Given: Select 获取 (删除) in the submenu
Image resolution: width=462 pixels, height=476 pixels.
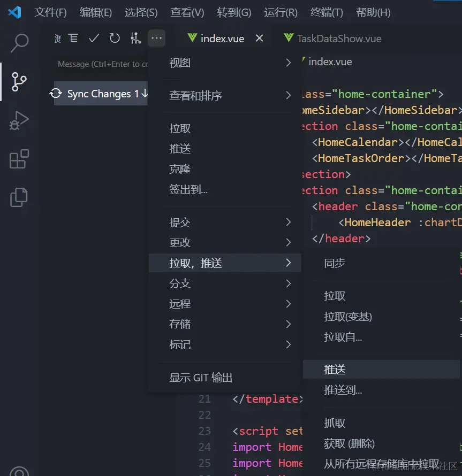Looking at the screenshot, I should point(382,443).
